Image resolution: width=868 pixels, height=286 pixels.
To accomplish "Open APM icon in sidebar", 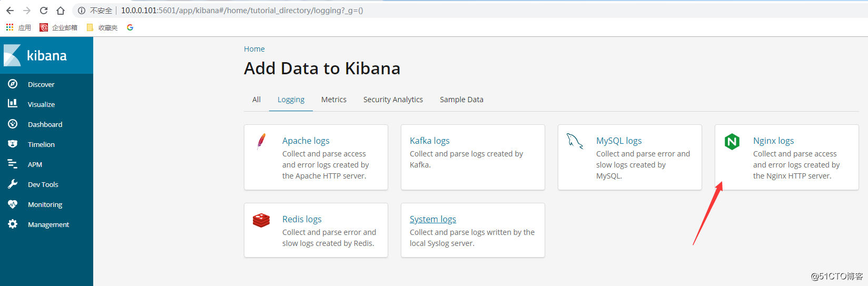I will [x=13, y=164].
